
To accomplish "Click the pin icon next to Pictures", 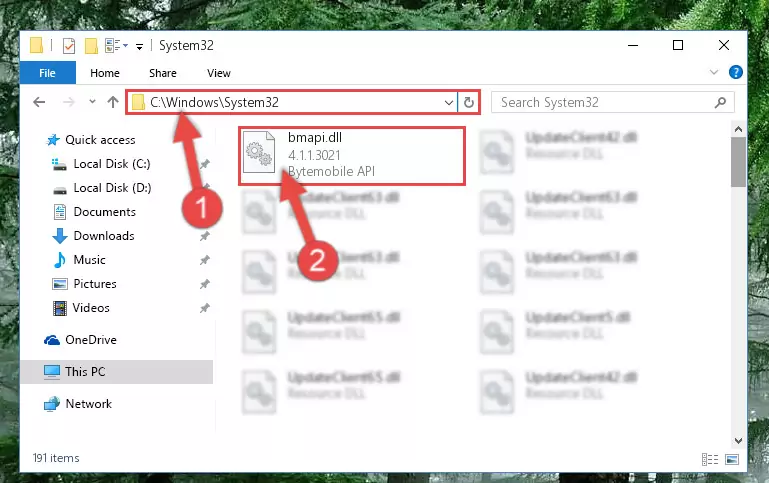I will [x=205, y=284].
